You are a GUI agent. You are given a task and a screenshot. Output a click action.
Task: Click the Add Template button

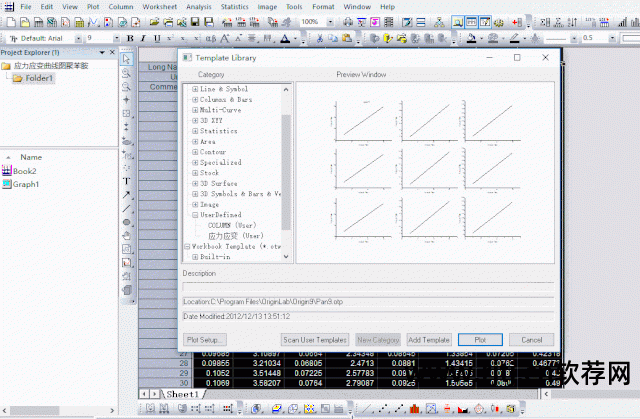pyautogui.click(x=429, y=339)
